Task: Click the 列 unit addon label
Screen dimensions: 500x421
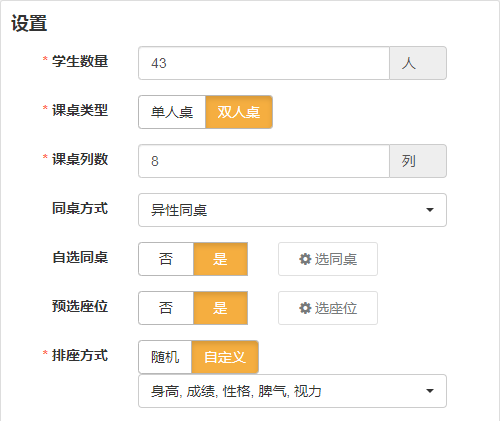Action: click(x=418, y=161)
